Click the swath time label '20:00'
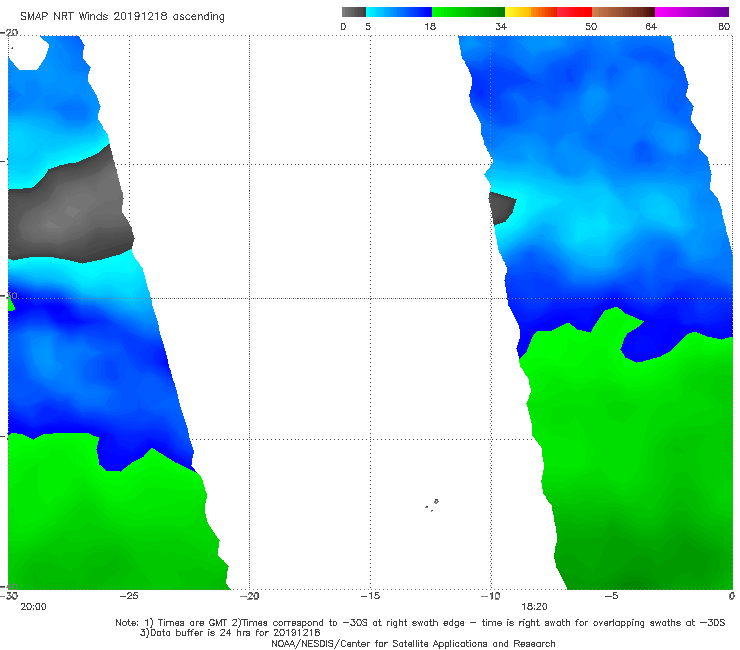The image size is (740, 650). pyautogui.click(x=34, y=607)
